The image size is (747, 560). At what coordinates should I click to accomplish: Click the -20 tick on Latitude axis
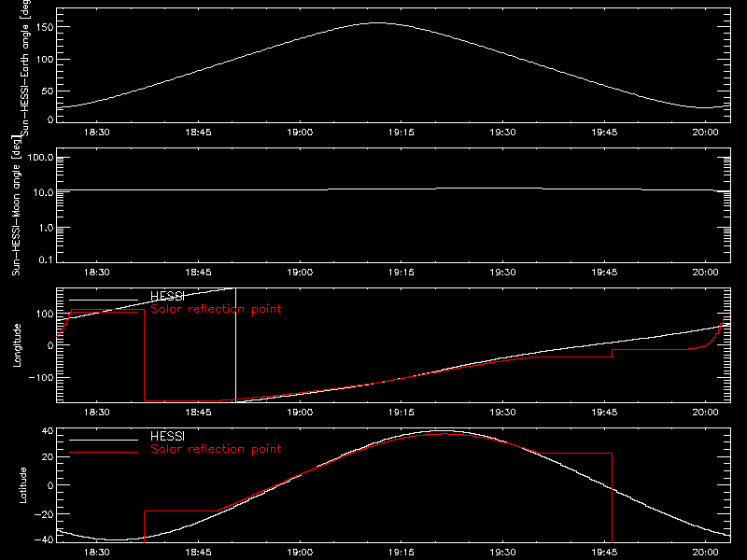click(x=44, y=514)
